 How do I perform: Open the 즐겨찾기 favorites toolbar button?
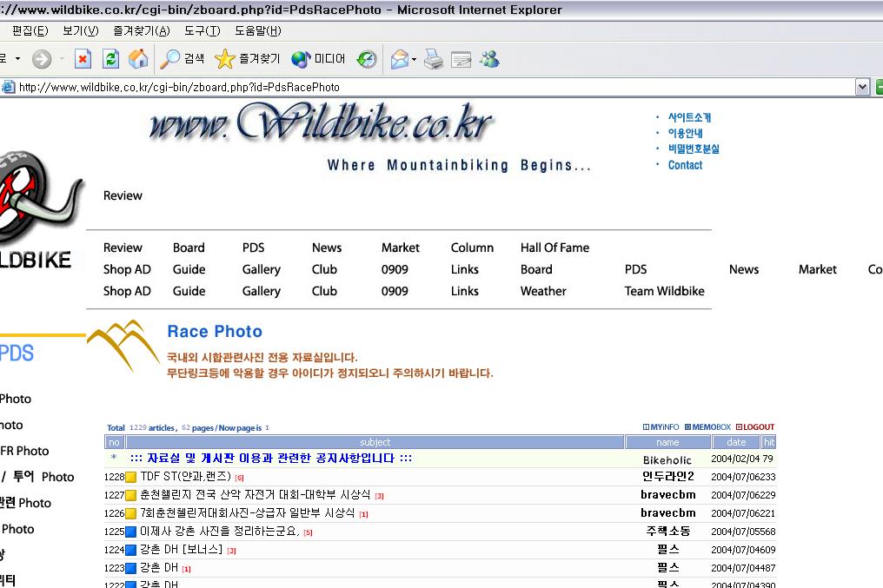pos(247,59)
